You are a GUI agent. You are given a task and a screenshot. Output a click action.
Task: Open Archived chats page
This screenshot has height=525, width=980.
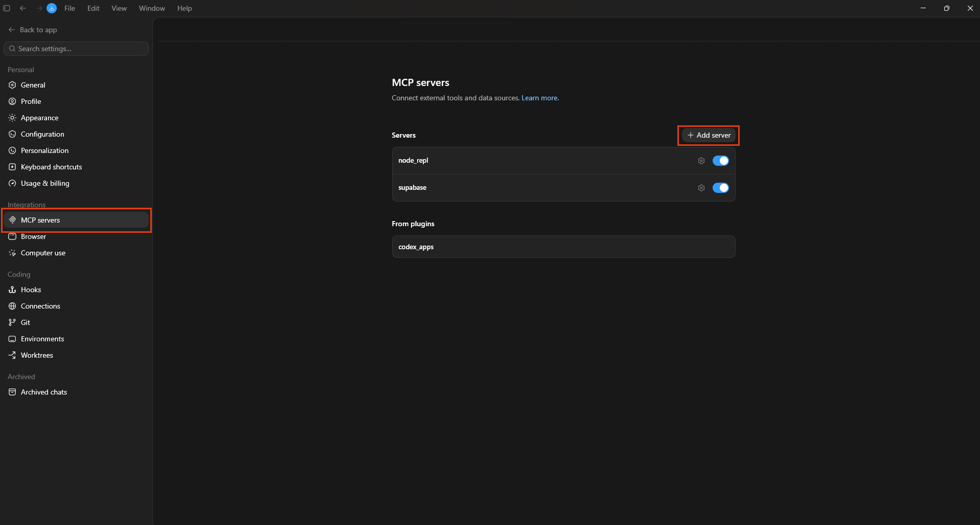(x=76, y=392)
